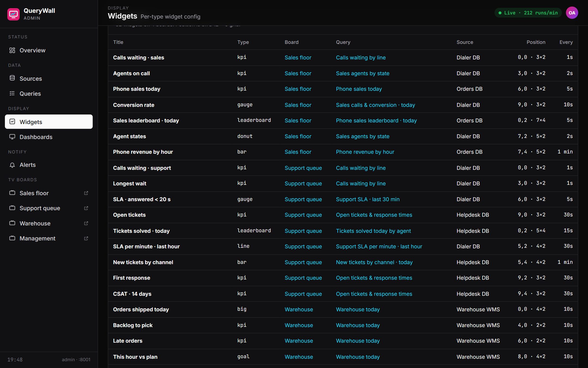
Task: Click the 15s refresh interval cell
Action: [x=568, y=231]
